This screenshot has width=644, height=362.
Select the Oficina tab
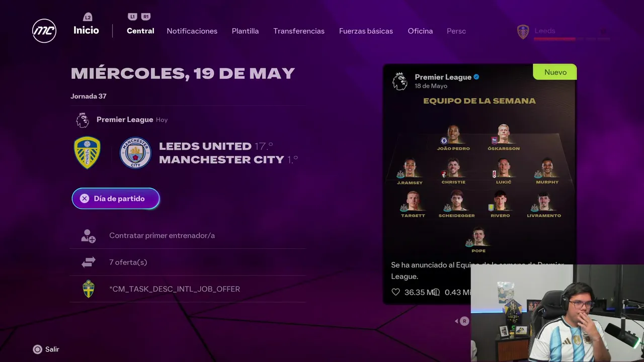coord(420,31)
